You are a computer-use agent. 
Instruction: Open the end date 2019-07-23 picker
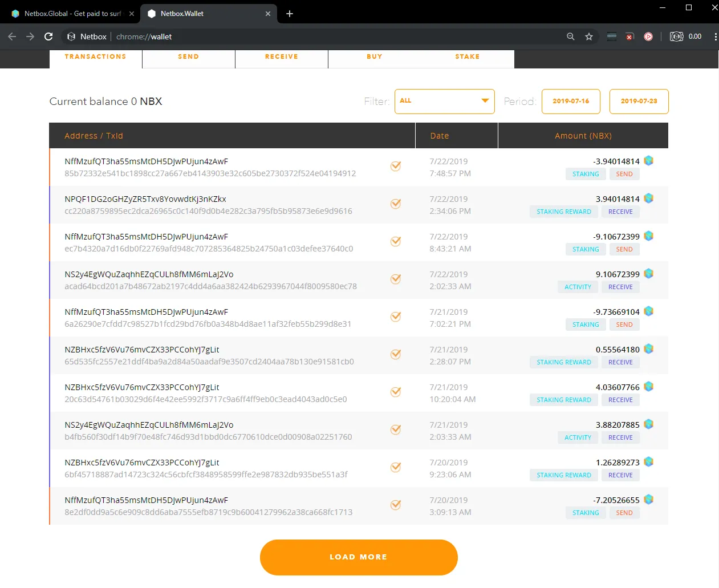coord(639,101)
